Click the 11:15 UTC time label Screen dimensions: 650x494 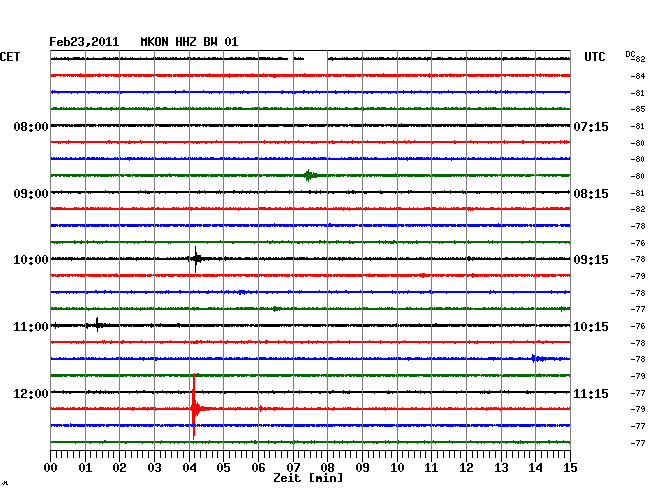(591, 393)
